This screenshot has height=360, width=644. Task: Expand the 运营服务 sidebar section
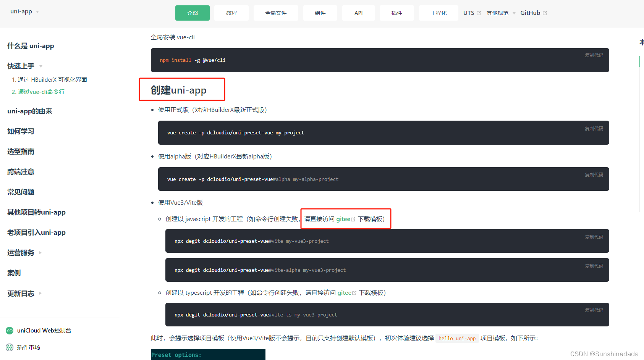(40, 253)
